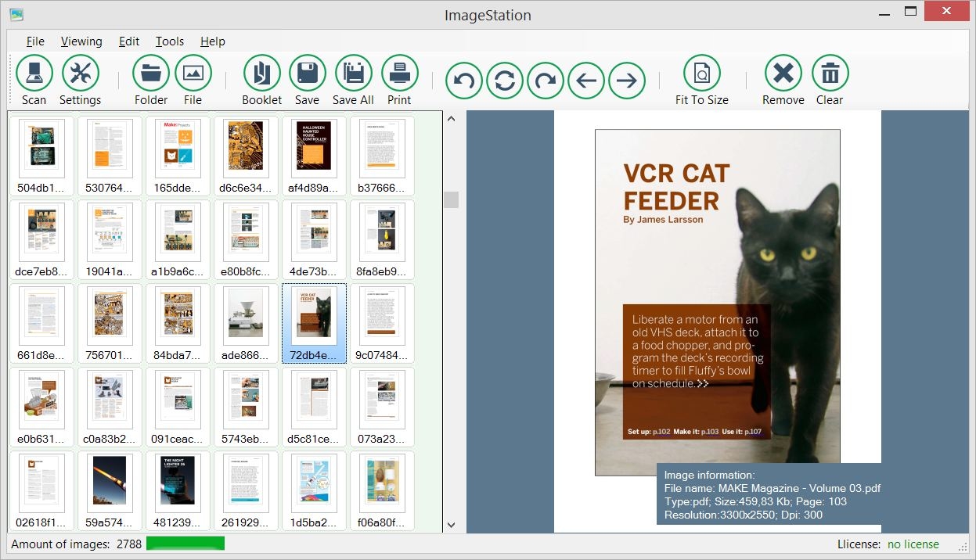Rotate image clockwise using the right arrow

coord(546,80)
